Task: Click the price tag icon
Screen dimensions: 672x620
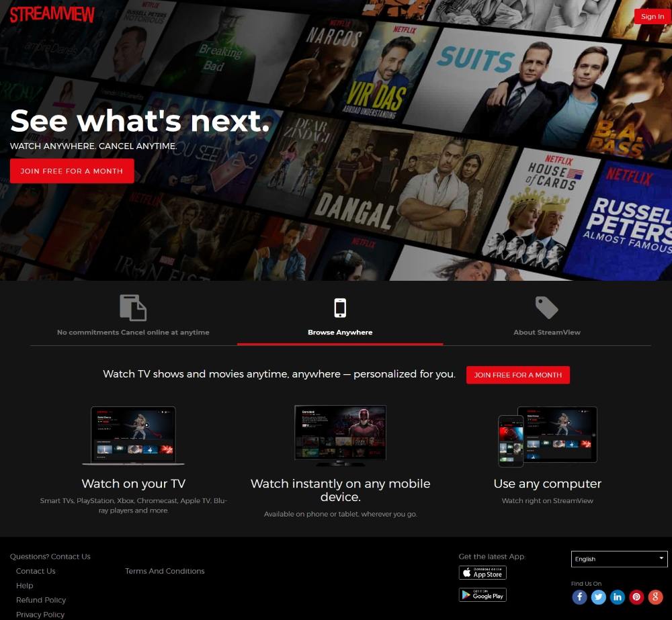Action: coord(547,308)
